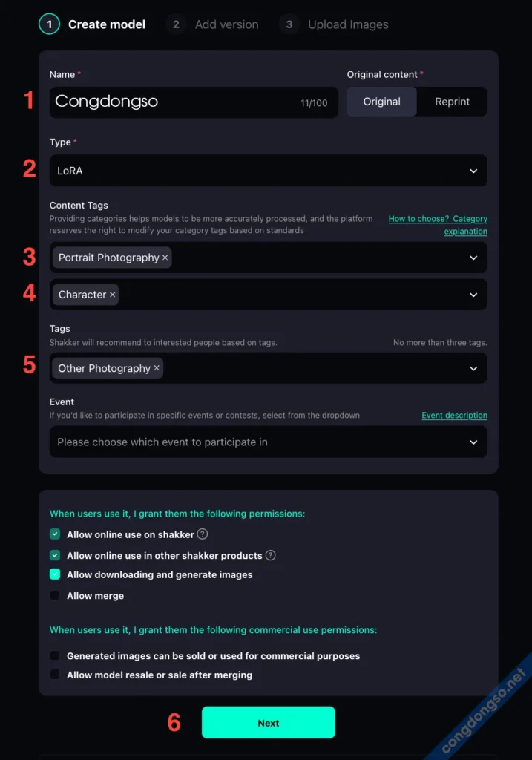532x760 pixels.
Task: Open the Event description link
Action: click(x=454, y=416)
